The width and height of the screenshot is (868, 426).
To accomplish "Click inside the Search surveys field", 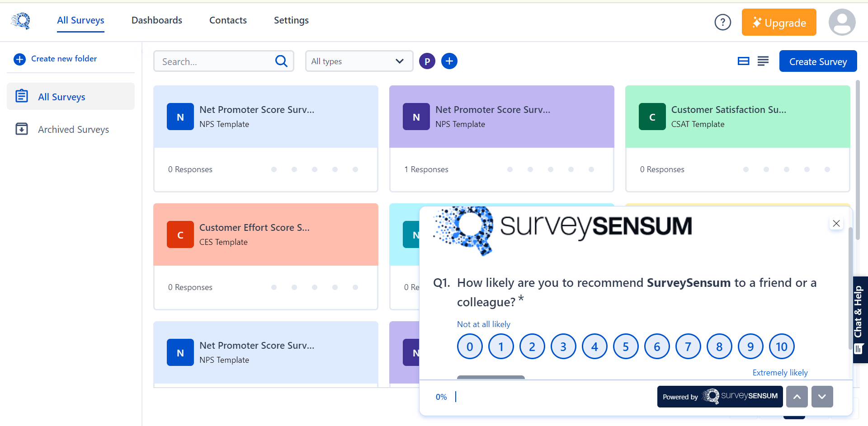I will point(212,61).
